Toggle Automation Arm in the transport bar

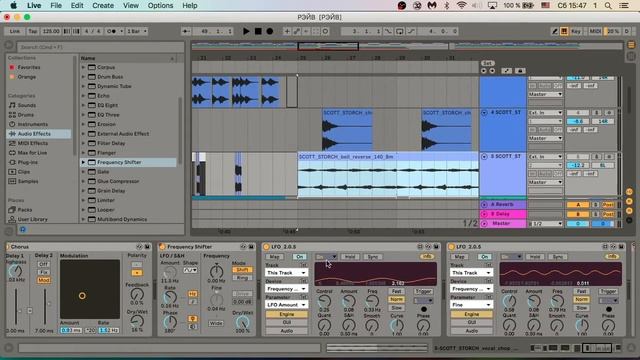[296, 31]
